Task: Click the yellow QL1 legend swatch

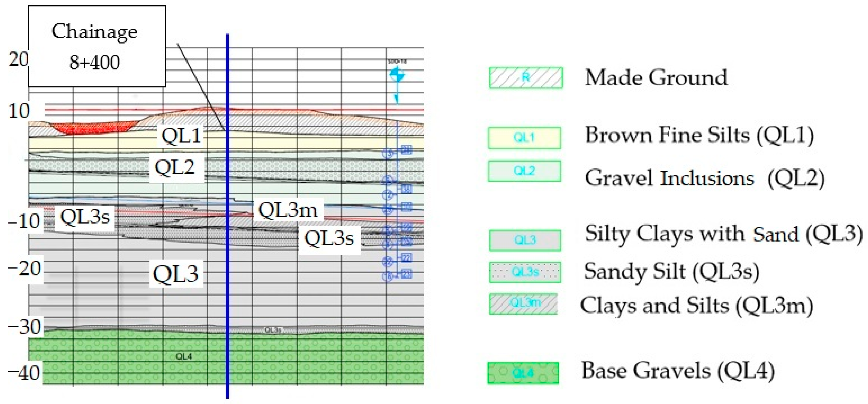Action: click(x=524, y=138)
